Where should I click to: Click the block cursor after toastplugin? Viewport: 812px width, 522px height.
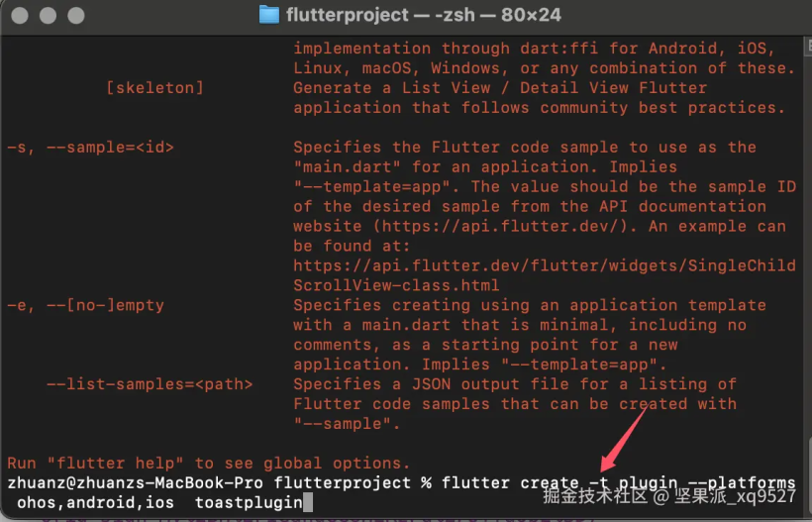pos(308,503)
